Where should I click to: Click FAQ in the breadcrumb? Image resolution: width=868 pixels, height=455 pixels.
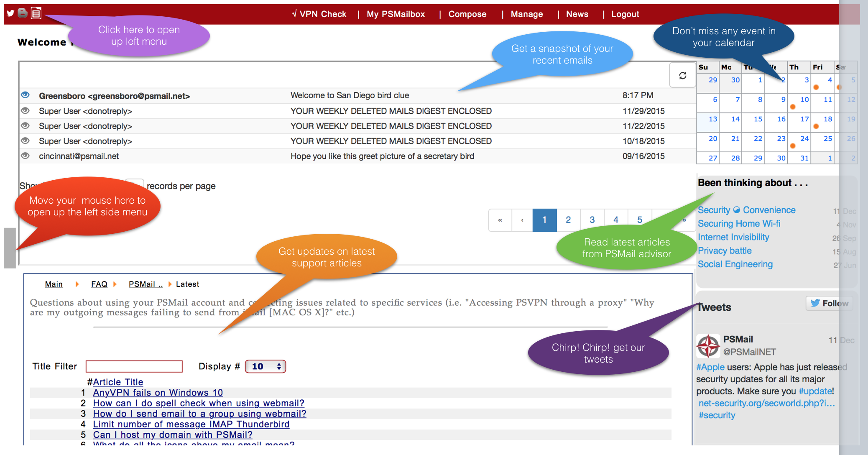pyautogui.click(x=100, y=284)
